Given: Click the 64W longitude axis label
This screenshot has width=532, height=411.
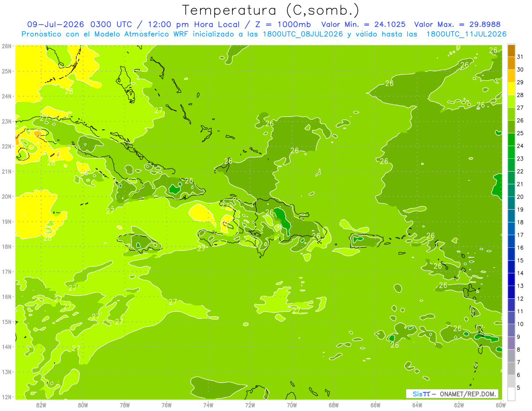Looking at the screenshot, I should coord(418,405).
